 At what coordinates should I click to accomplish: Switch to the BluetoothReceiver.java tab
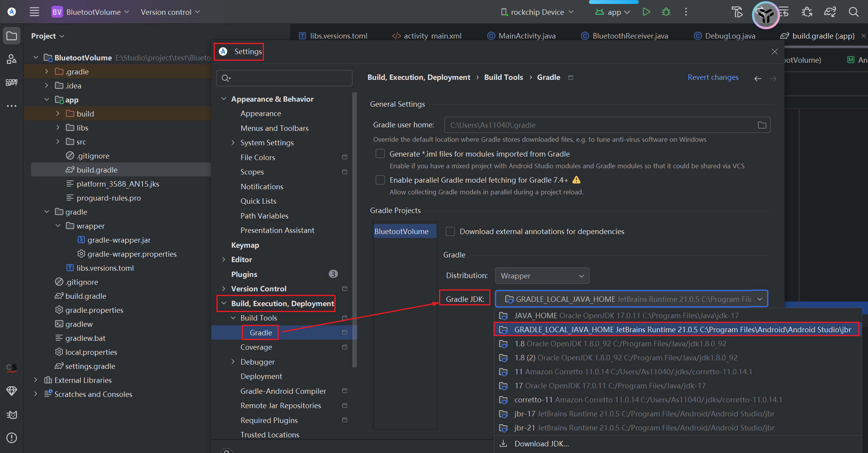pos(625,36)
